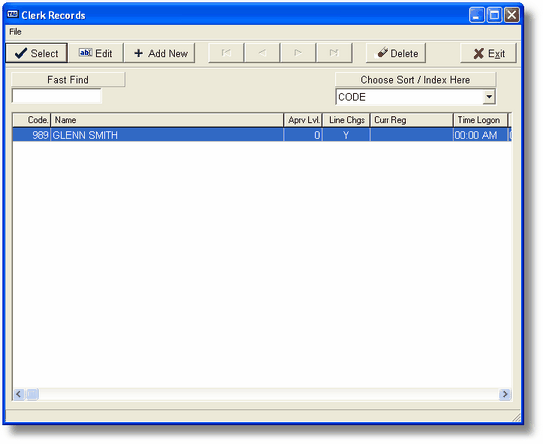Viewport: 543px width, 444px height.
Task: Click the Time Logon column header
Action: tap(480, 120)
